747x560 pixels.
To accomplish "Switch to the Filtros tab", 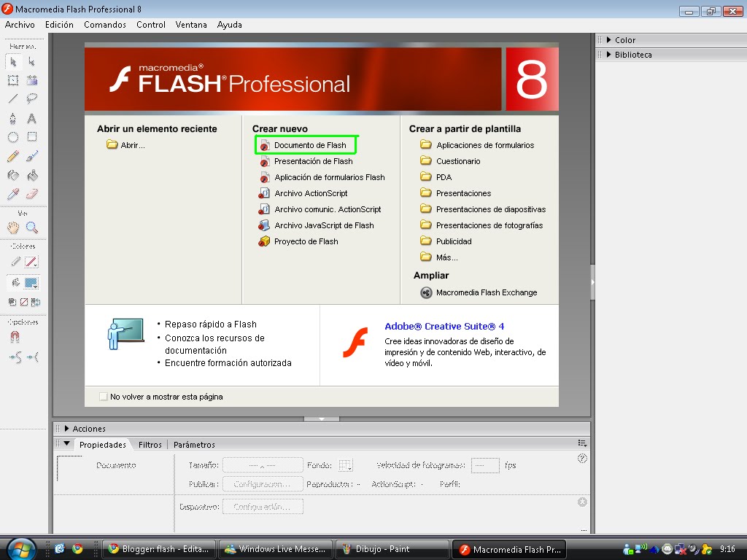I will (x=150, y=444).
